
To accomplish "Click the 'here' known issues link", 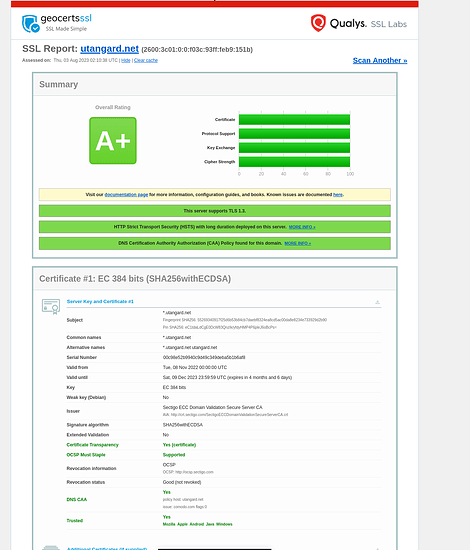I will (338, 195).
